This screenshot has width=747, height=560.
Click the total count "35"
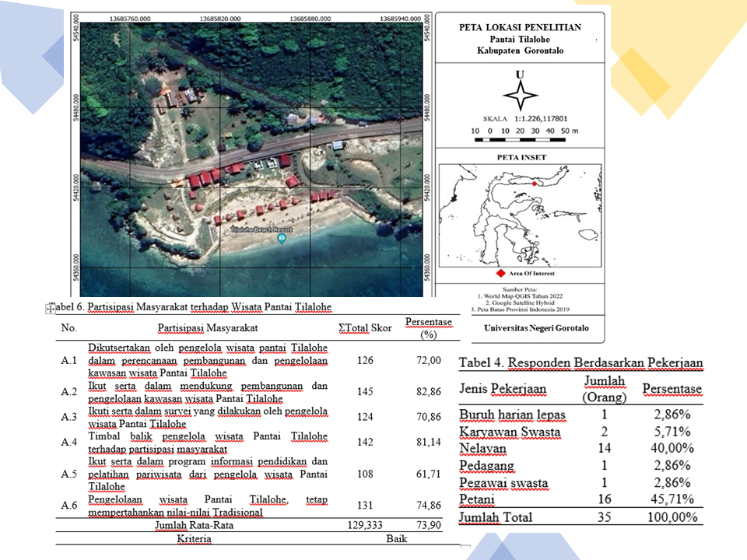click(x=605, y=517)
